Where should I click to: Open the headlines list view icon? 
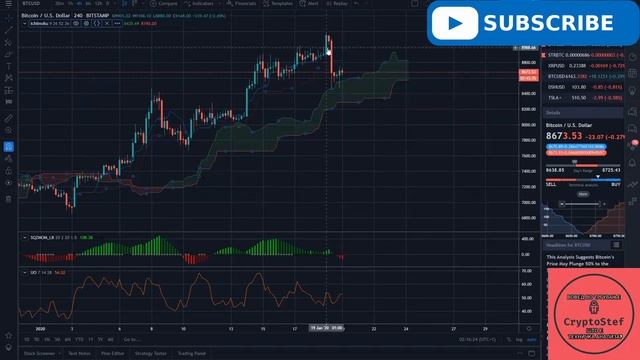click(616, 245)
